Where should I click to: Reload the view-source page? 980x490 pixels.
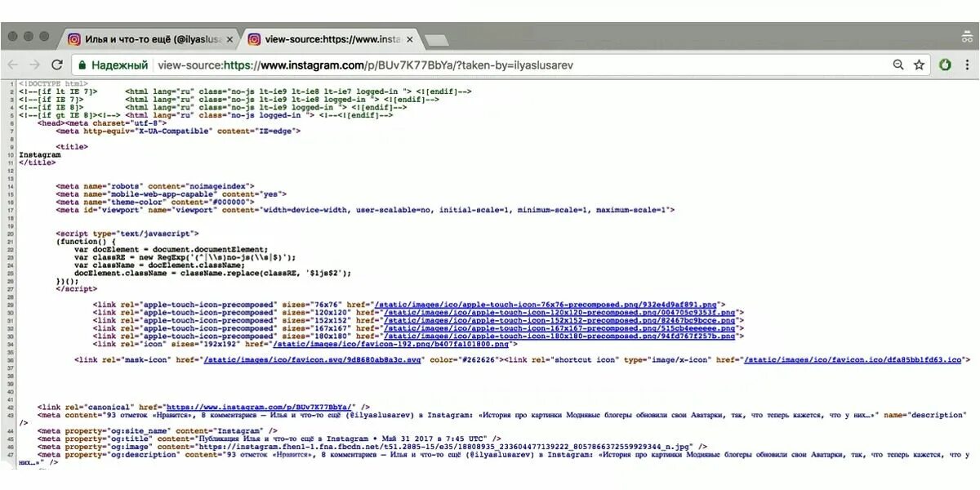click(x=56, y=65)
